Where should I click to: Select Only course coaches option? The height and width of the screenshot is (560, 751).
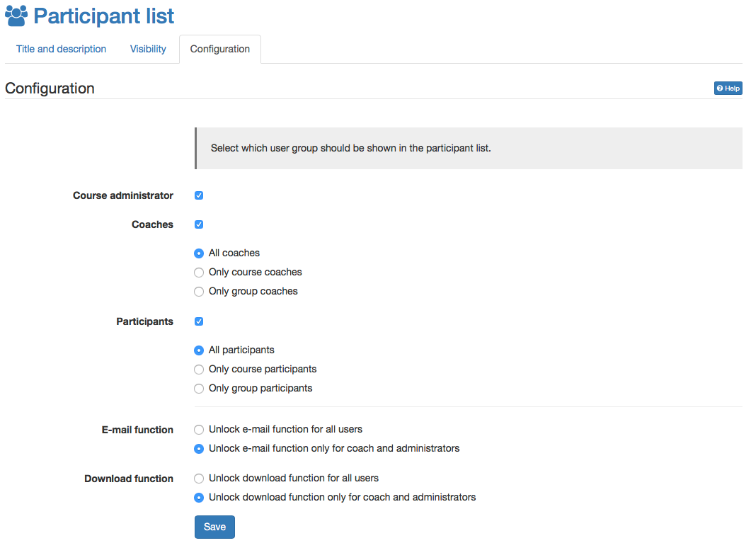pos(199,272)
